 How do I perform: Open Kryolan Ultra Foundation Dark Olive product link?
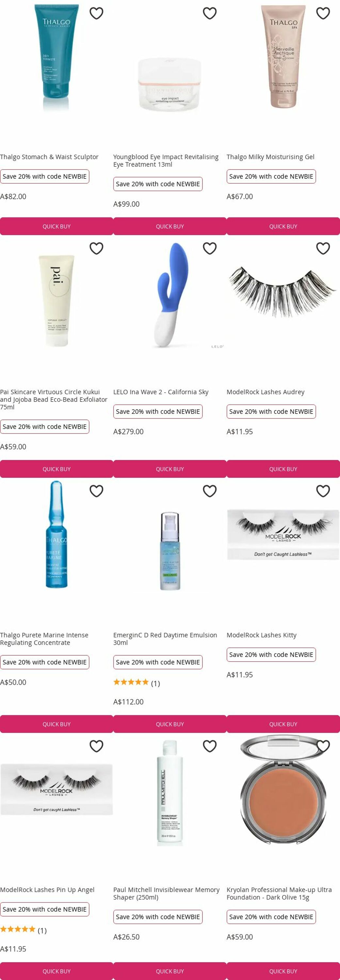[x=279, y=893]
